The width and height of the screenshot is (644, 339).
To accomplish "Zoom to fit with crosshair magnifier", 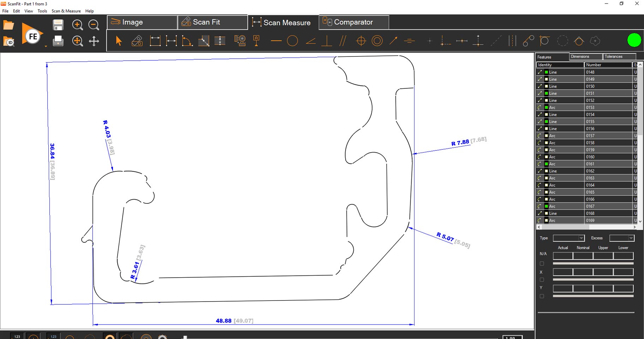I will [x=77, y=41].
